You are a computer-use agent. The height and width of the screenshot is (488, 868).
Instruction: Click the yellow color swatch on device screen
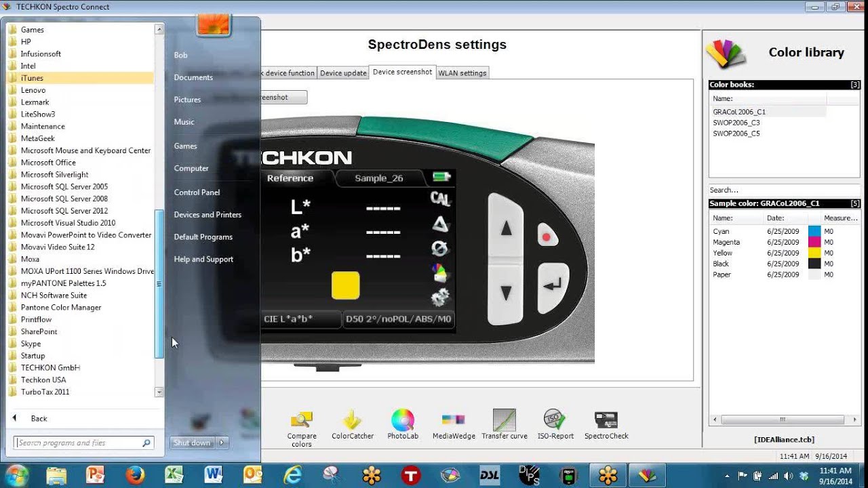(x=345, y=285)
